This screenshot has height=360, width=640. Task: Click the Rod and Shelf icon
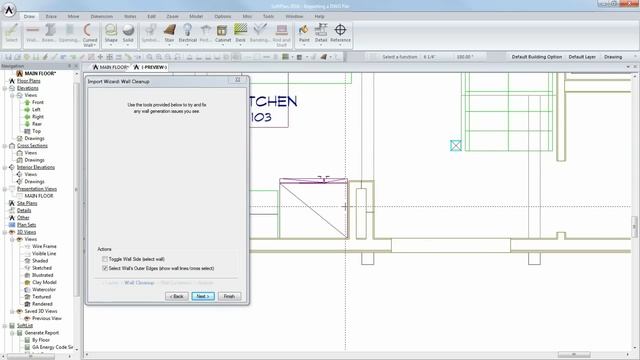(281, 35)
